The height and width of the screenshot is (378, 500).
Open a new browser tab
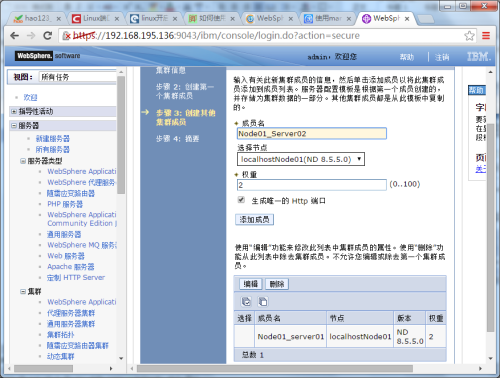pyautogui.click(x=425, y=19)
